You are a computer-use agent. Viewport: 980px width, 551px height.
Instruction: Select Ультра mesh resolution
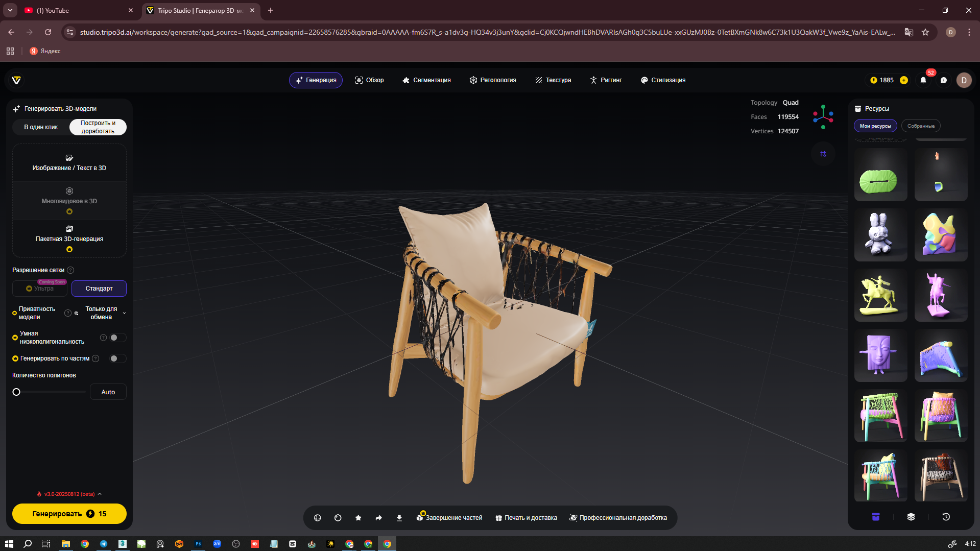pos(40,289)
